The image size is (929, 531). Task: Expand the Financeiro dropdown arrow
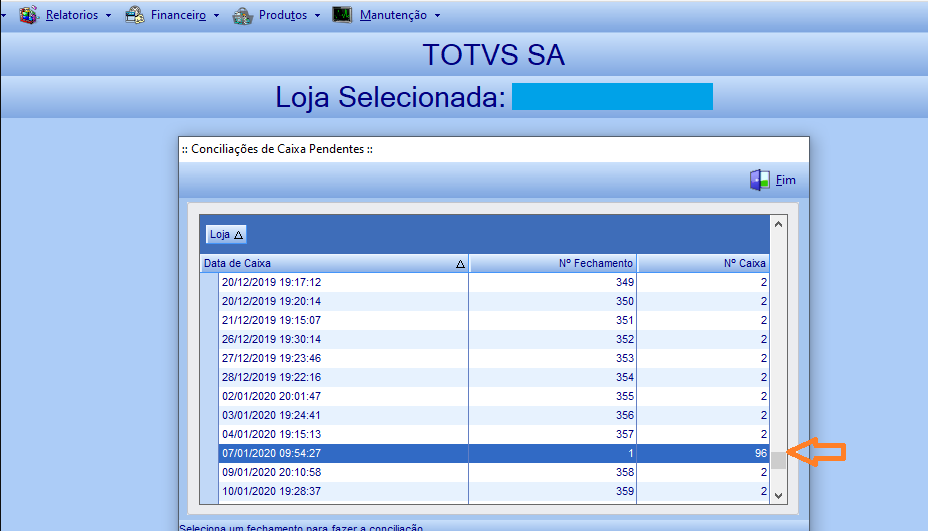[x=216, y=15]
